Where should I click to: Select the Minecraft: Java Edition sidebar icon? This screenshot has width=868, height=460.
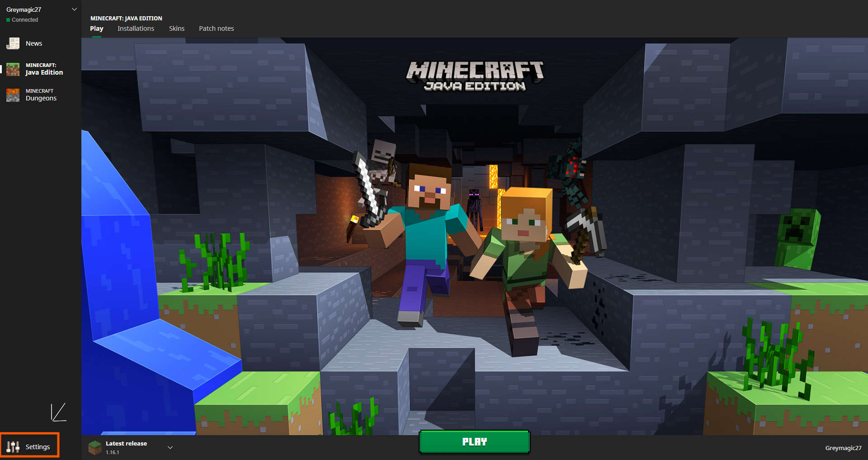(x=12, y=69)
